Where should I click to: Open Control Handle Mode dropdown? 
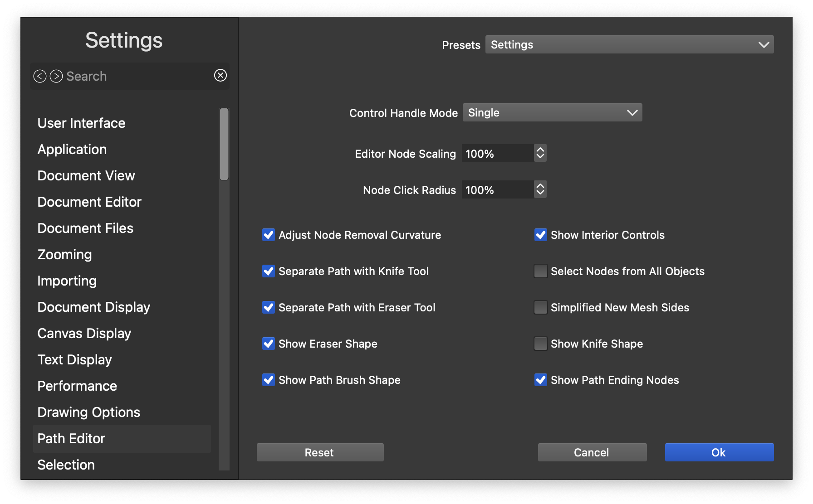tap(552, 112)
